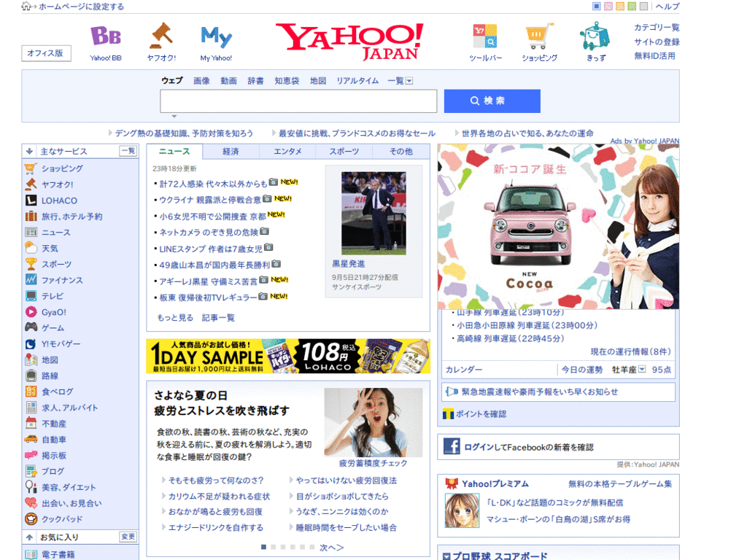The image size is (747, 560).
Task: Open the news article 計72人感染 代々木以外からも
Action: tap(214, 184)
